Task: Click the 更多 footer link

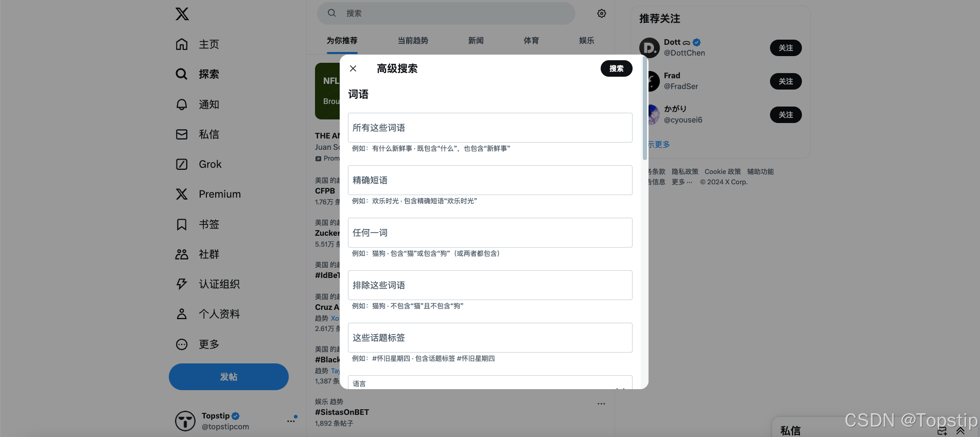Action: pyautogui.click(x=682, y=182)
